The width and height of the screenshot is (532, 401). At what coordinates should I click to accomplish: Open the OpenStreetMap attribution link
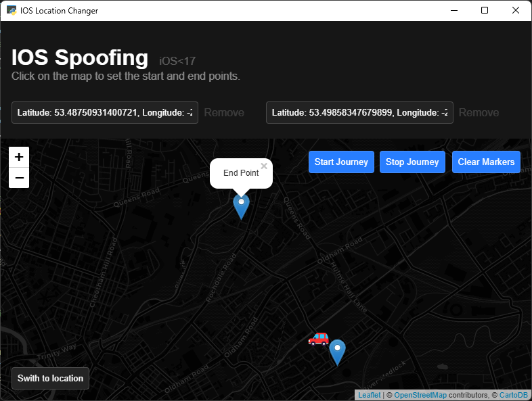[420, 395]
